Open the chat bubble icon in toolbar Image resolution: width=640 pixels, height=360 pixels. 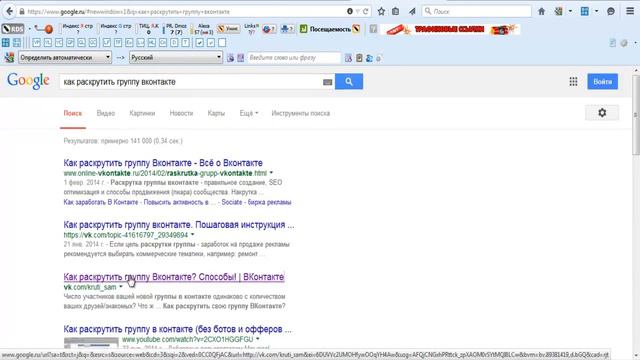coord(611,11)
